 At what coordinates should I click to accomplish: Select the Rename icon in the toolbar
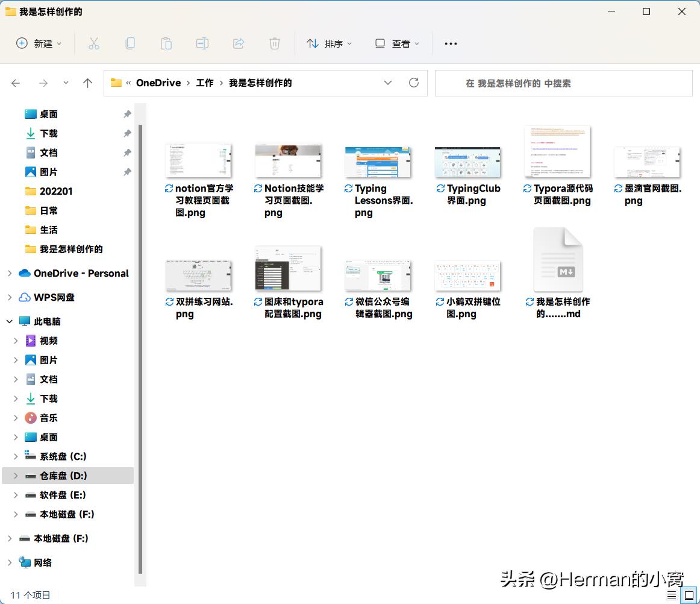click(202, 43)
